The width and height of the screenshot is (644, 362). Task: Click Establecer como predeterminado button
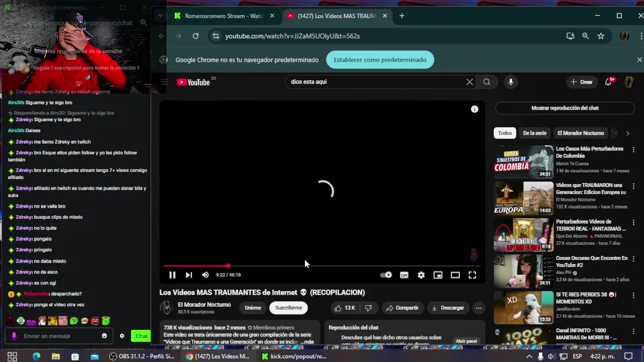point(380,60)
